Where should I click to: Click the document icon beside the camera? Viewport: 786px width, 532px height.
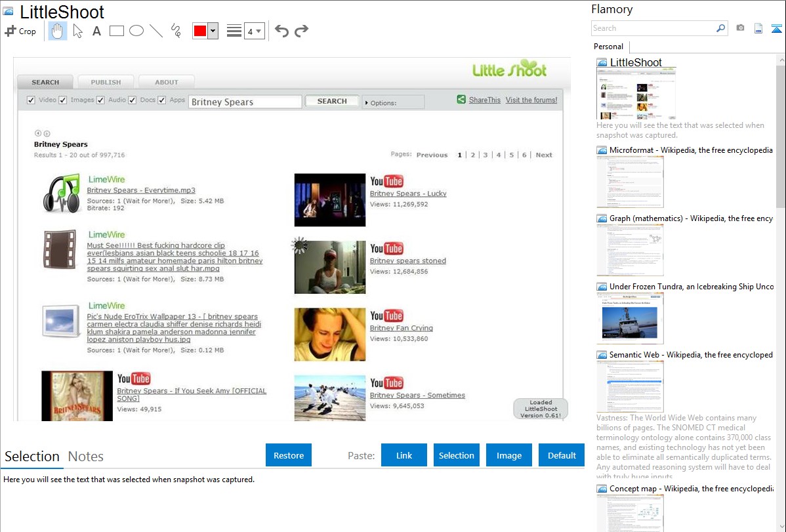[758, 28]
